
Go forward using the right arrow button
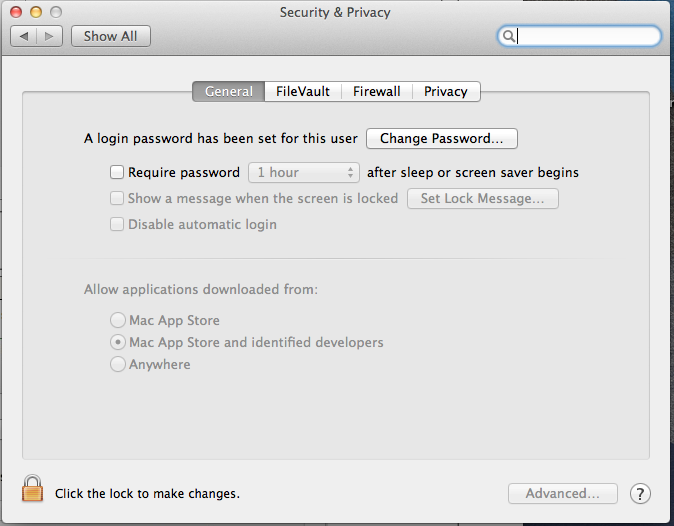tap(49, 36)
